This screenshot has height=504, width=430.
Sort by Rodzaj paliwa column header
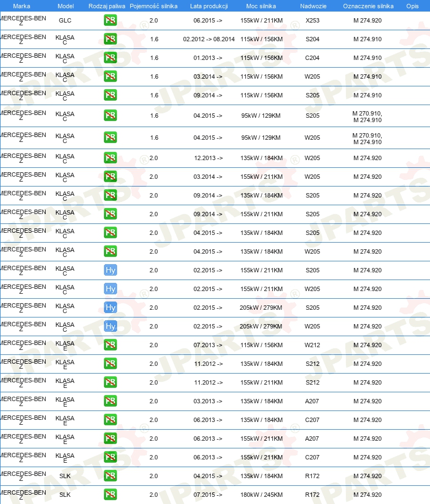pos(107,6)
